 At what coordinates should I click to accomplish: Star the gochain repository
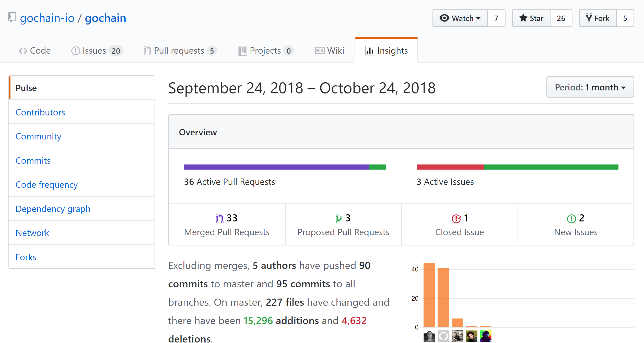coord(531,18)
